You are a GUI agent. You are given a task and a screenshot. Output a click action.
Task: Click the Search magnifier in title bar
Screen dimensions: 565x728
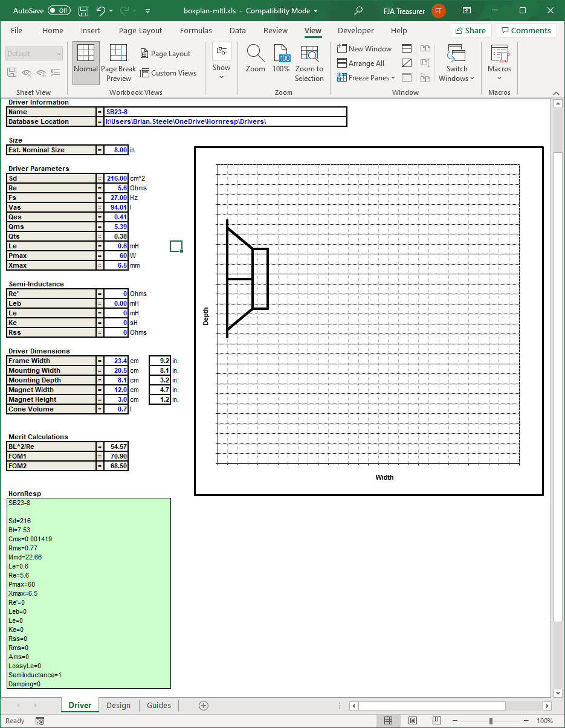[358, 11]
